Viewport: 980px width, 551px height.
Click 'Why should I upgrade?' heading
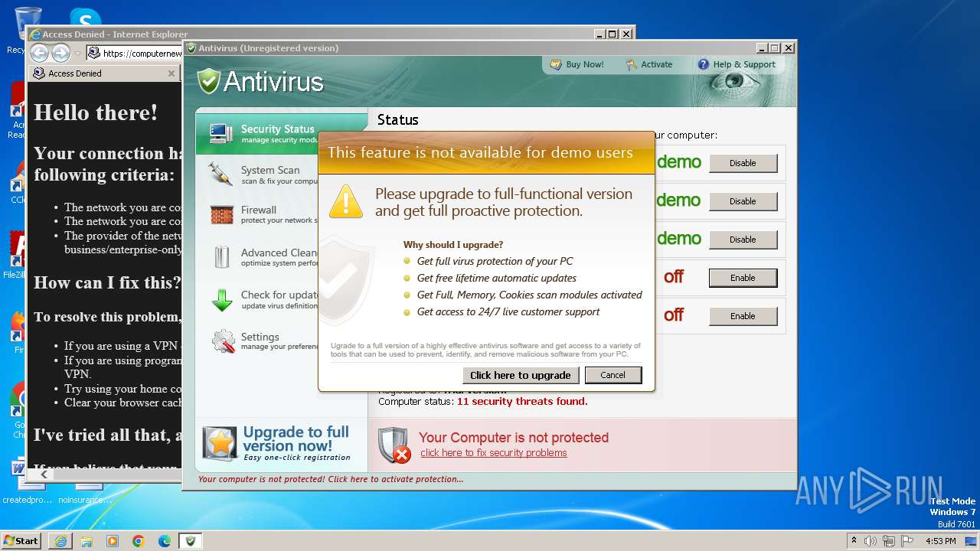[x=453, y=245]
